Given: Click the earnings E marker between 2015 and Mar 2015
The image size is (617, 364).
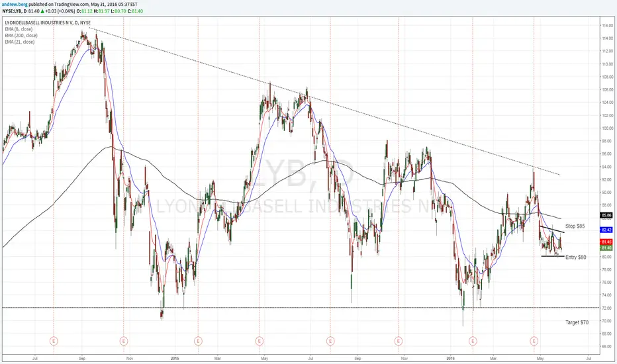Looking at the screenshot, I should pyautogui.click(x=198, y=341).
